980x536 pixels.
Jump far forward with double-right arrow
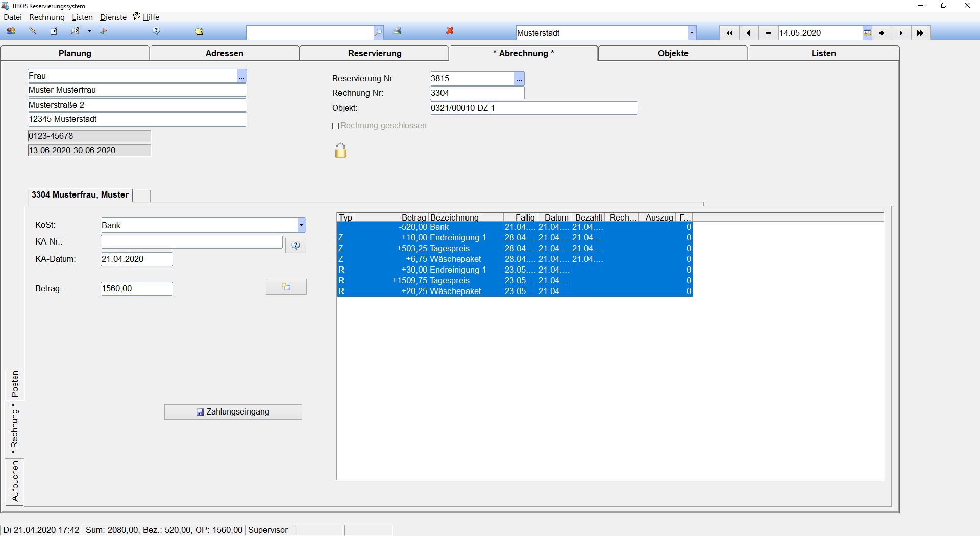click(920, 33)
